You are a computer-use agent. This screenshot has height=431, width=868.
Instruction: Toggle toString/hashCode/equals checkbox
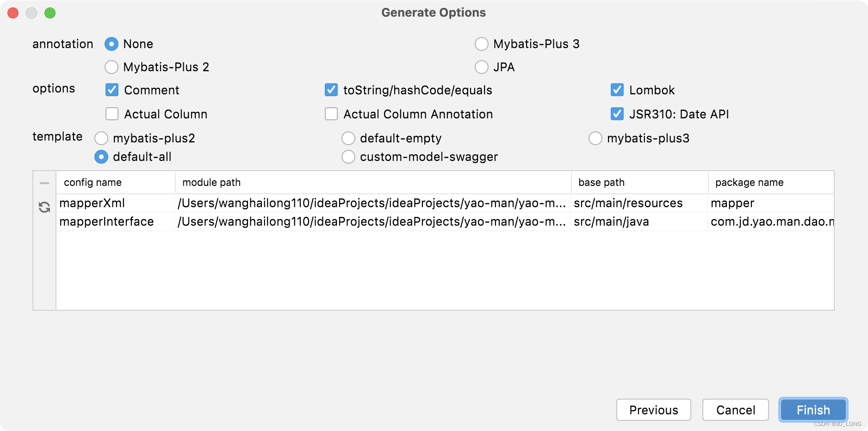(x=331, y=90)
